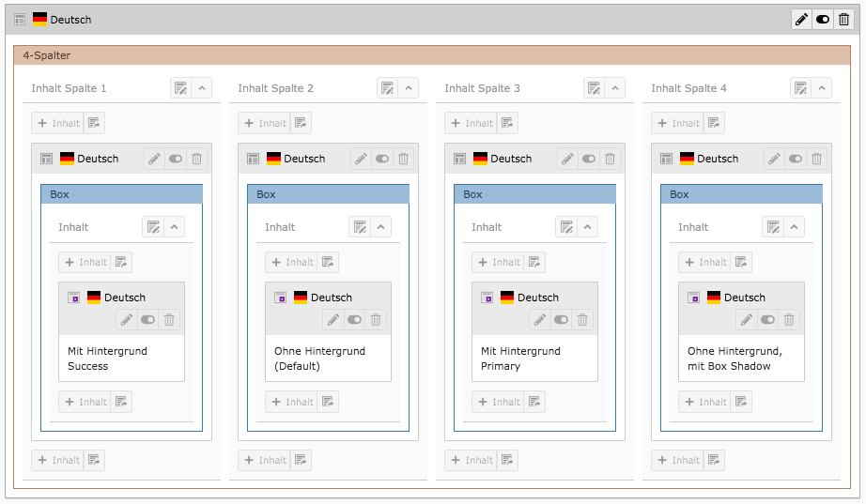Click the 4-Spalter header bar

click(x=432, y=55)
